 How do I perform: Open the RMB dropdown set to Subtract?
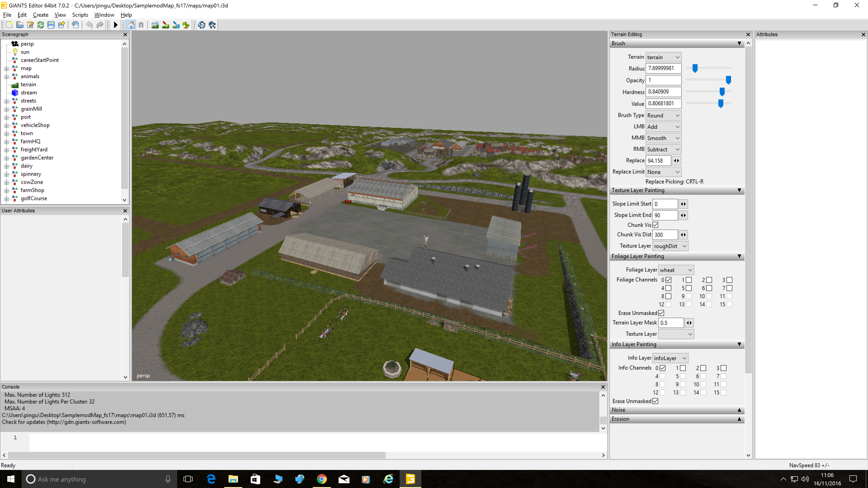click(663, 149)
